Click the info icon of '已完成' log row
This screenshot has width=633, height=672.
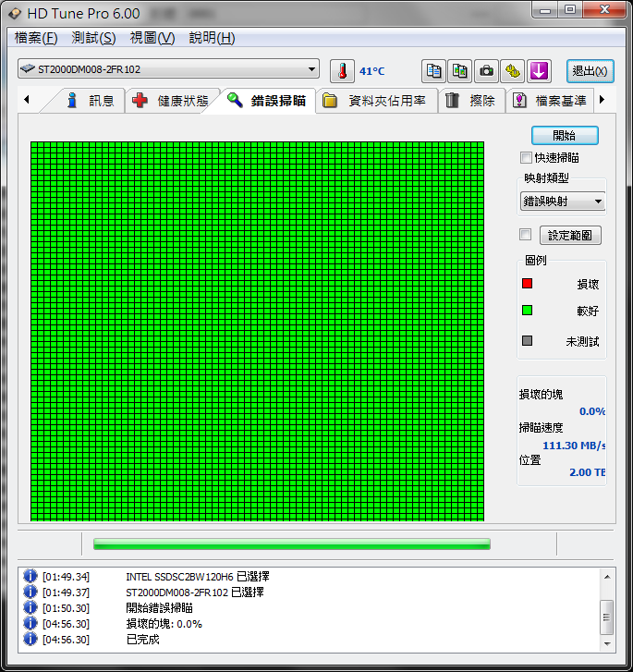click(30, 639)
